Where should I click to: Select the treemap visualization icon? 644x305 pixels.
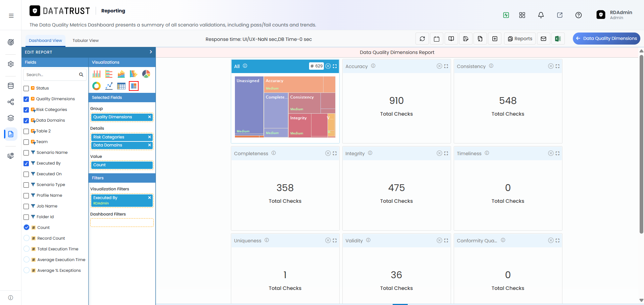[134, 86]
